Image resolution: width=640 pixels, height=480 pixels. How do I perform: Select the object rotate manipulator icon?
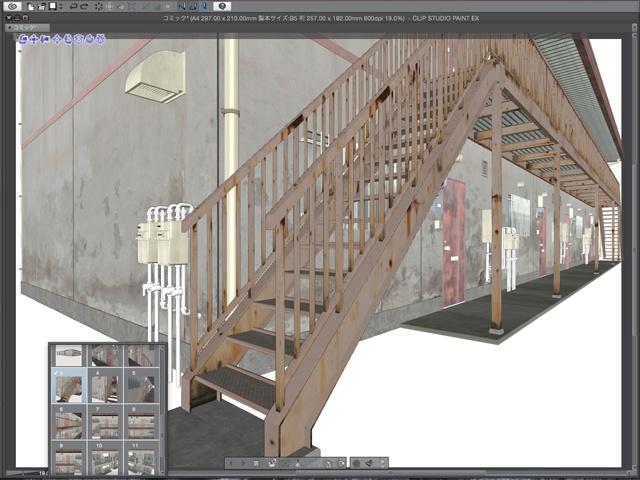tap(68, 39)
